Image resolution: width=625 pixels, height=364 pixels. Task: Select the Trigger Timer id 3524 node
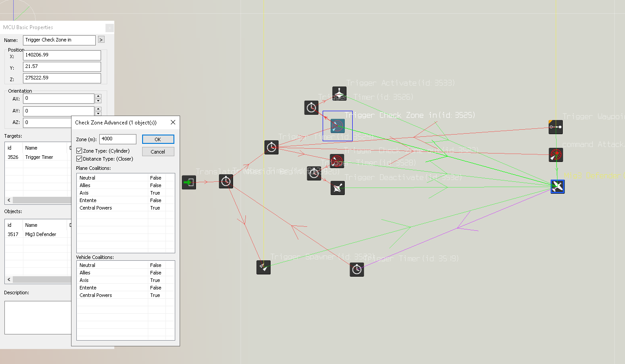click(x=271, y=147)
